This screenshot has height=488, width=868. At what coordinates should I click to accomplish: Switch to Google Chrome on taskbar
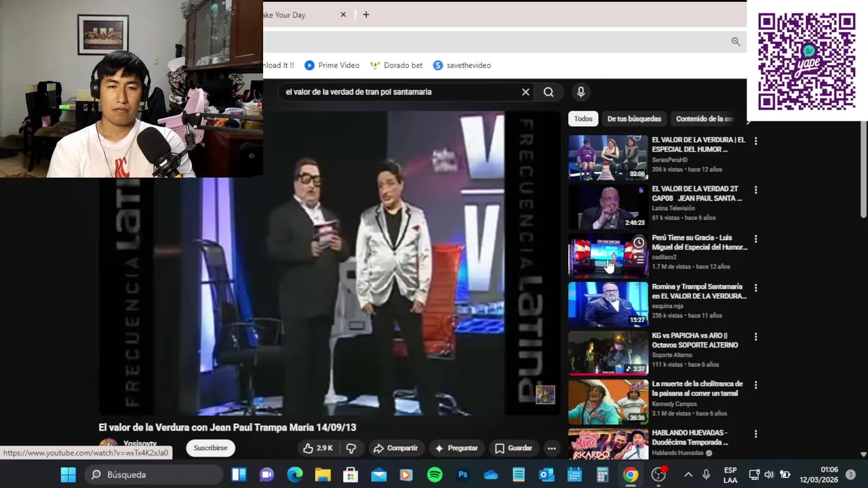[631, 474]
